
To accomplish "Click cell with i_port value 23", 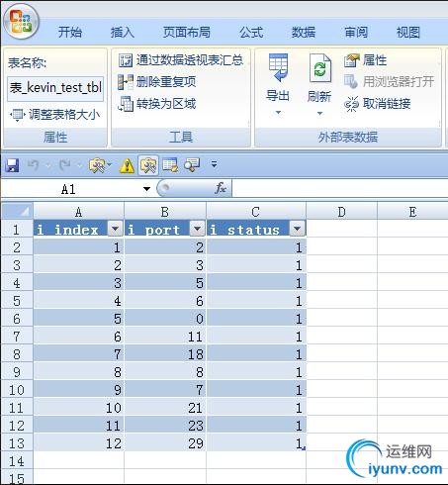I will (165, 426).
